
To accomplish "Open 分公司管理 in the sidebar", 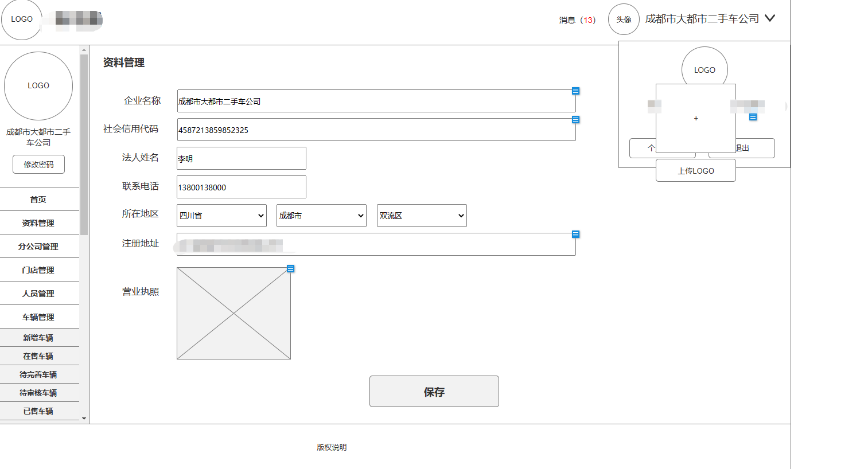I will [x=39, y=246].
